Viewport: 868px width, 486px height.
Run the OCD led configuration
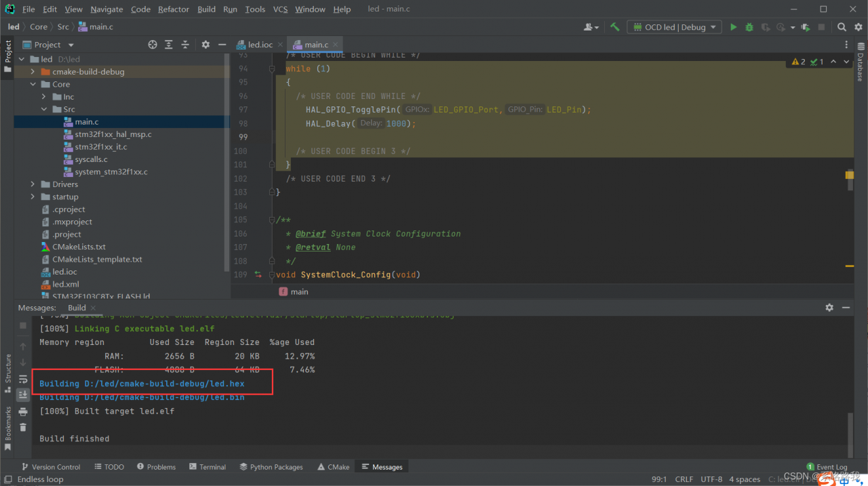click(733, 27)
